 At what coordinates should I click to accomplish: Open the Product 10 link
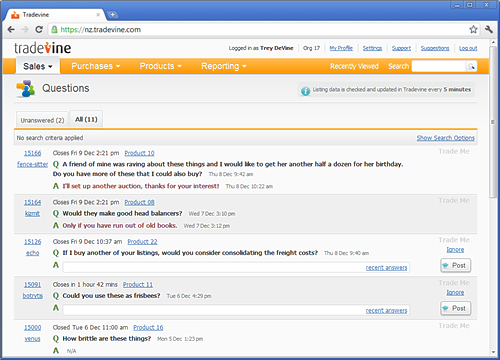tap(139, 153)
